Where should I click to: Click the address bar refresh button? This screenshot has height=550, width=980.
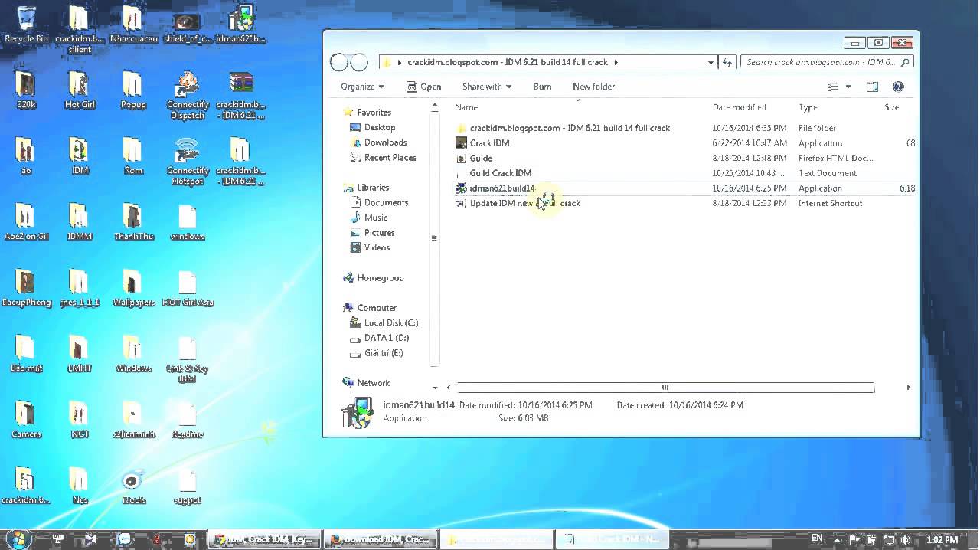(x=727, y=62)
